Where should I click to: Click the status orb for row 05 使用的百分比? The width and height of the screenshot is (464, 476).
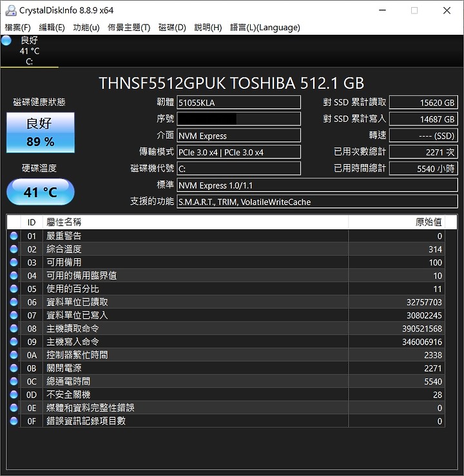click(x=14, y=289)
